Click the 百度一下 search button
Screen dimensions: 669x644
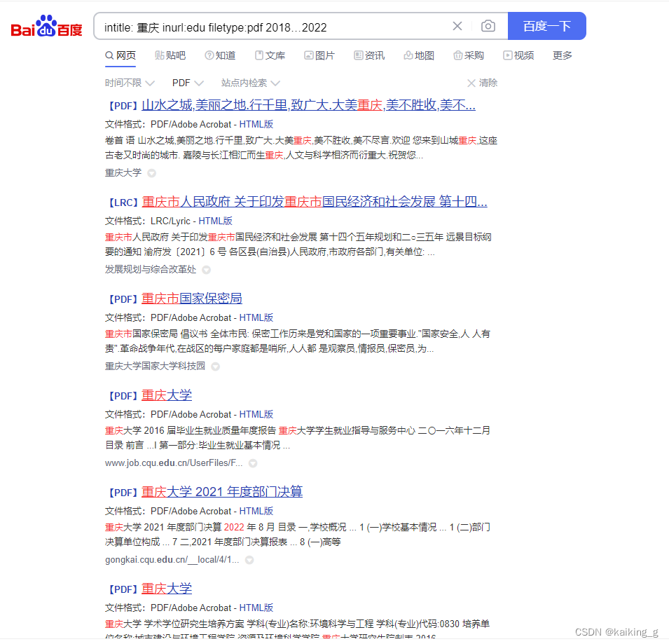coord(547,26)
